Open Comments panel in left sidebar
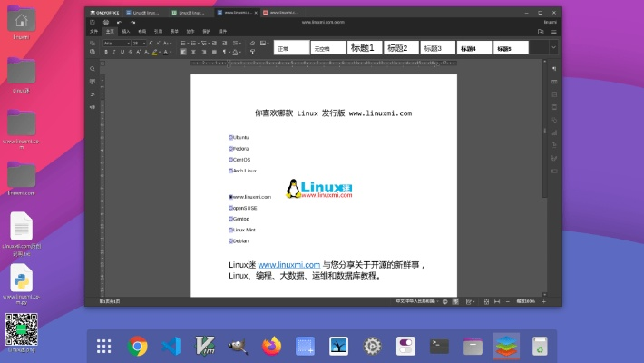Viewport: 644px width, 363px height. [x=93, y=82]
